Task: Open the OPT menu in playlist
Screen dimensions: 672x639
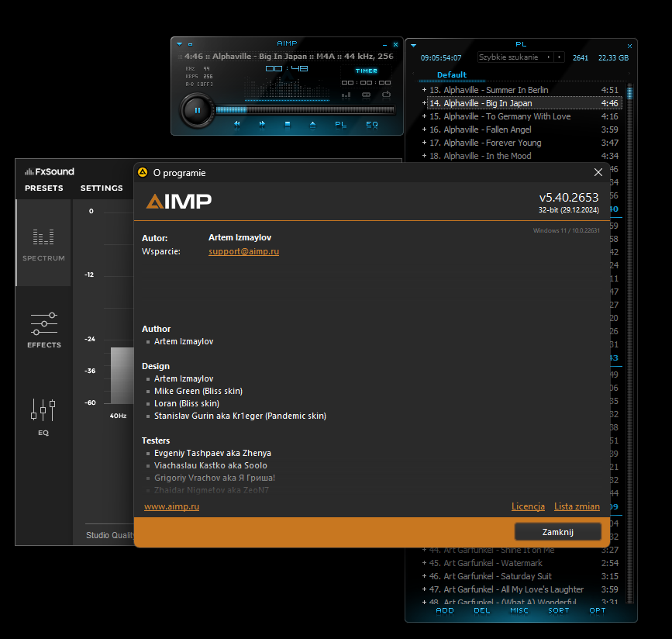Action: (x=598, y=611)
